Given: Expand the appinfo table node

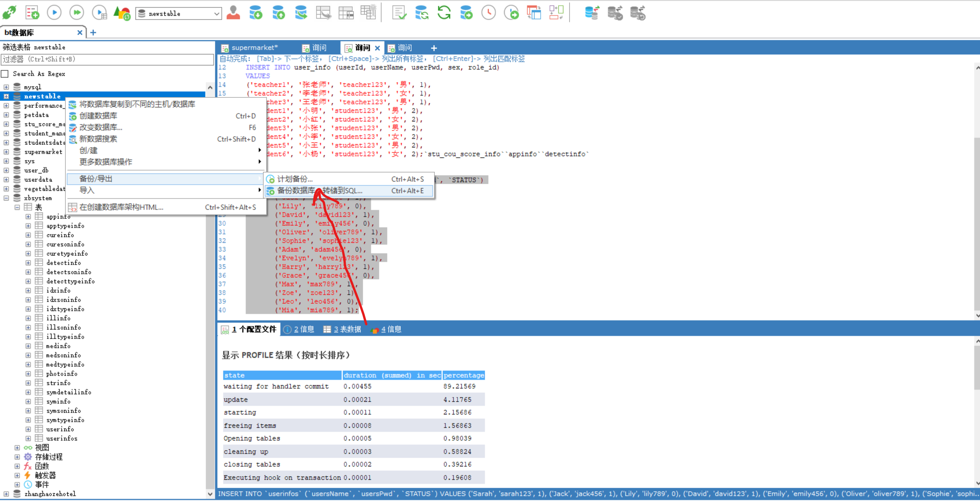Looking at the screenshot, I should (x=28, y=217).
